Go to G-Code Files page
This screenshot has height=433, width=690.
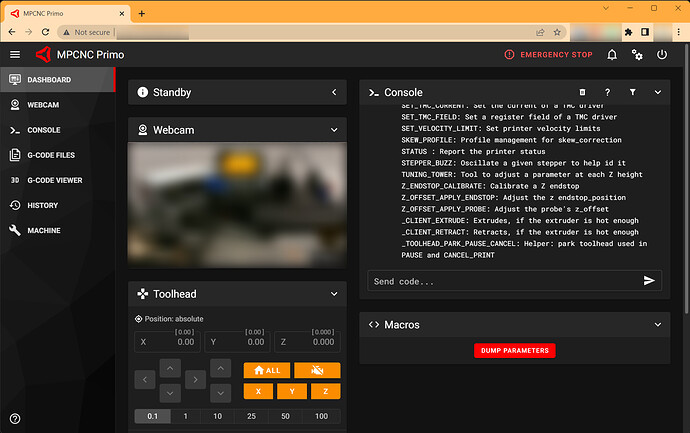[x=50, y=155]
